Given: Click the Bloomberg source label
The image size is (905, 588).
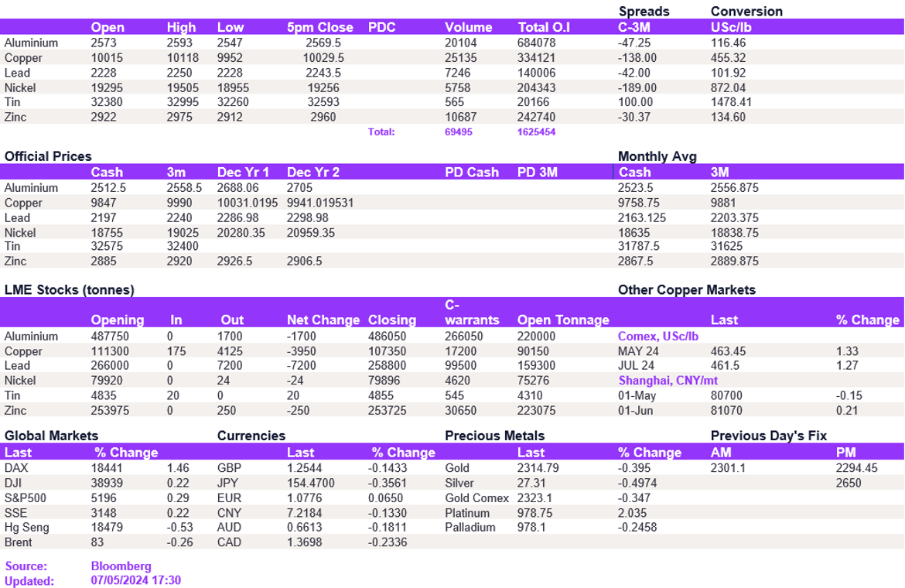Looking at the screenshot, I should click(x=121, y=566).
